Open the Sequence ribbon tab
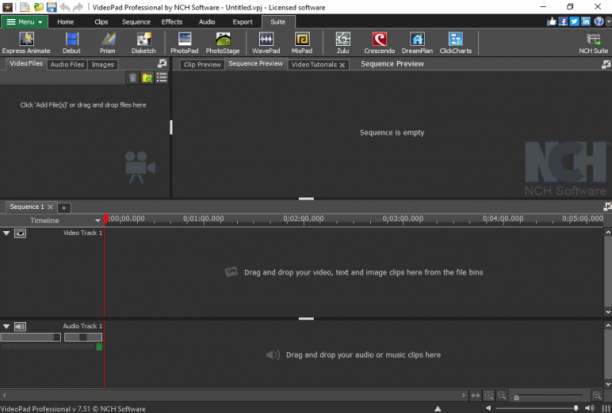Screen dimensions: 612x413 (136, 22)
